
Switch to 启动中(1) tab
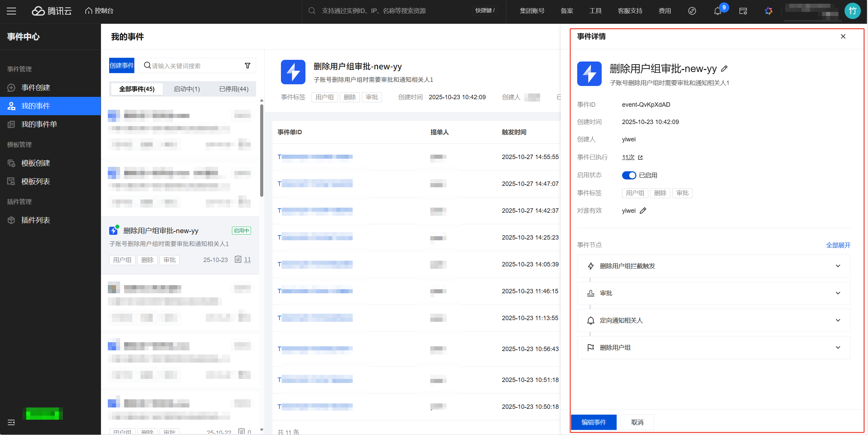click(187, 89)
